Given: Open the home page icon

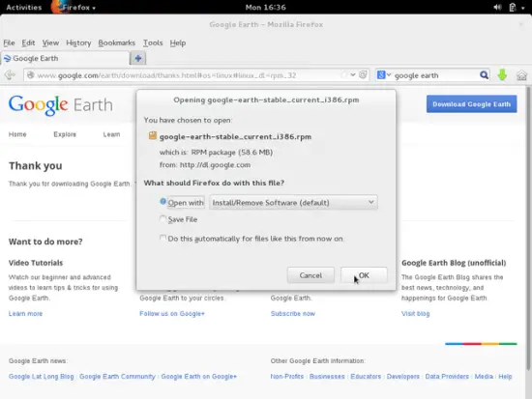Looking at the screenshot, I should click(x=521, y=75).
